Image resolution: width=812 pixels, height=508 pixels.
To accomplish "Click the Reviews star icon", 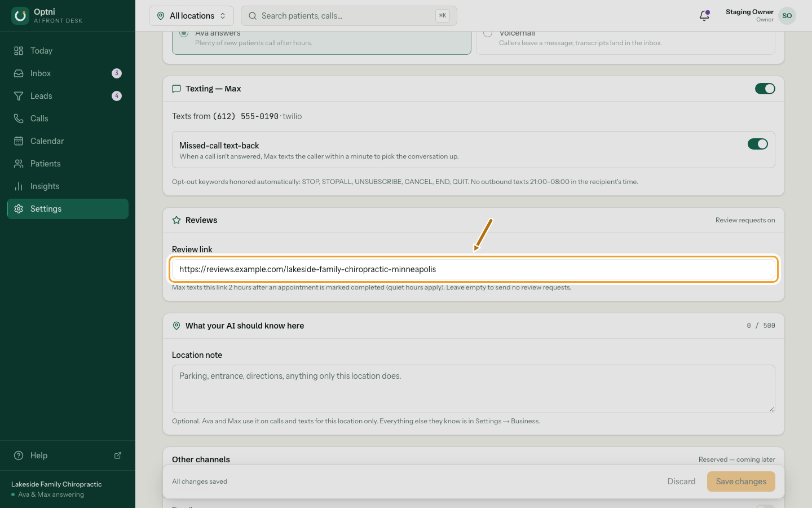I will [x=176, y=220].
